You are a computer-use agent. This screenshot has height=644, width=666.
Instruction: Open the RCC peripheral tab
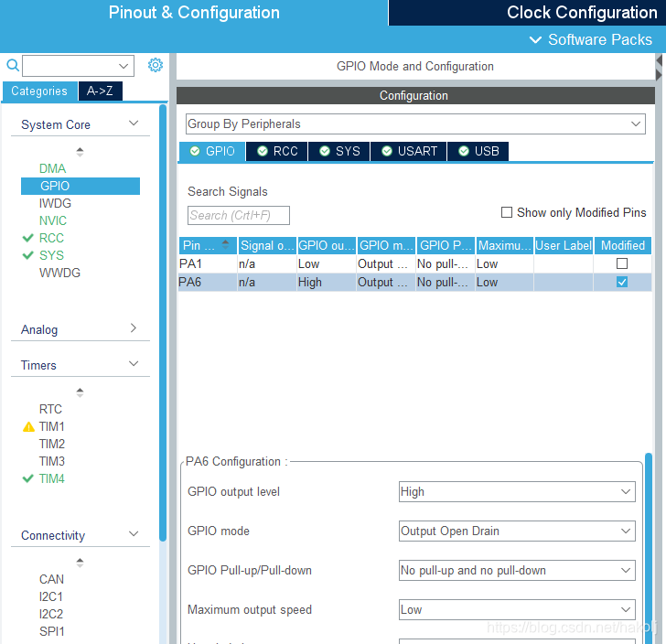[x=277, y=151]
